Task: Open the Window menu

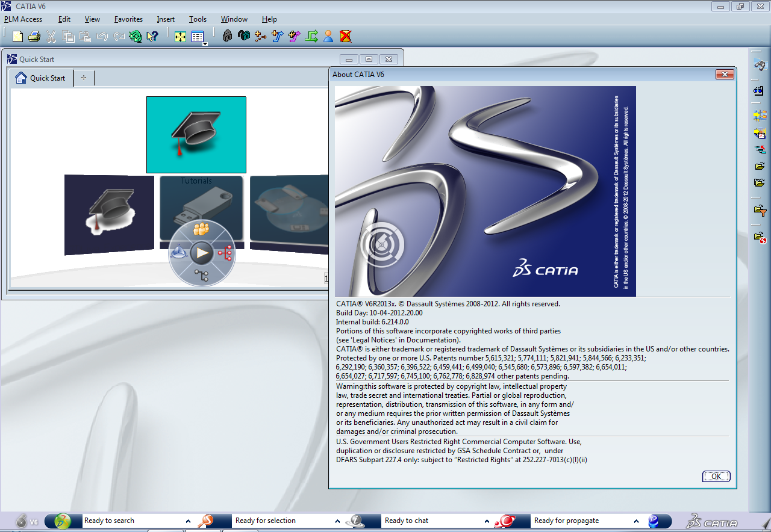Action: pos(234,19)
